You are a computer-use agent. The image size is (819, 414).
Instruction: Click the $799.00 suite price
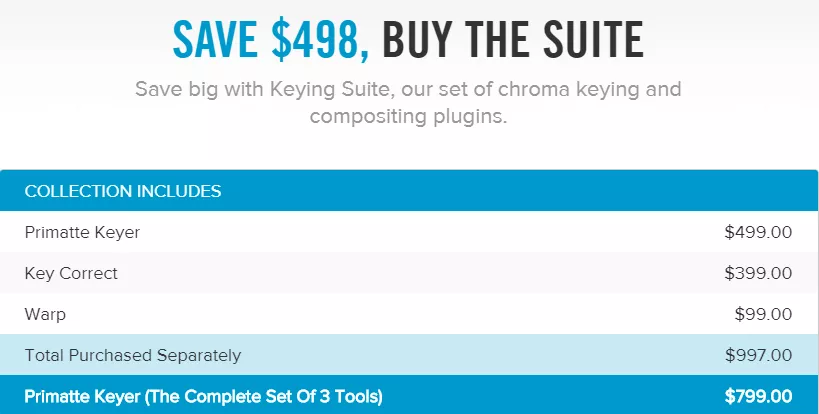coord(758,397)
